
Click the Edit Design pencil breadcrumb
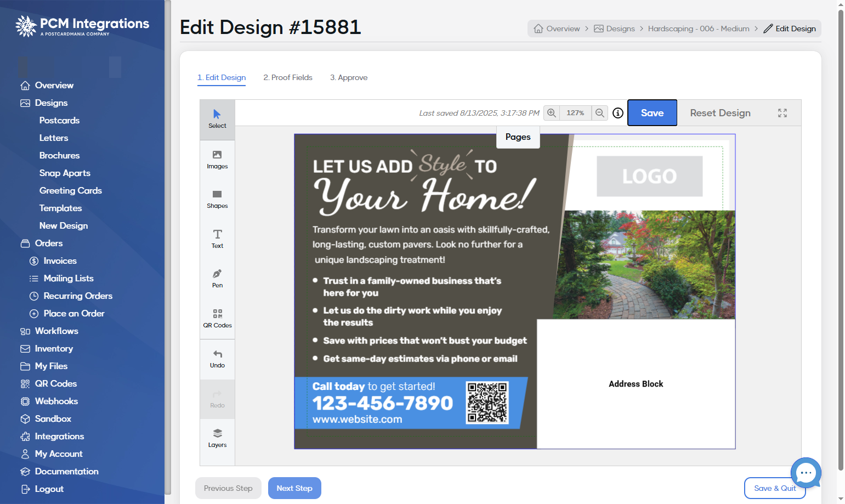790,29
